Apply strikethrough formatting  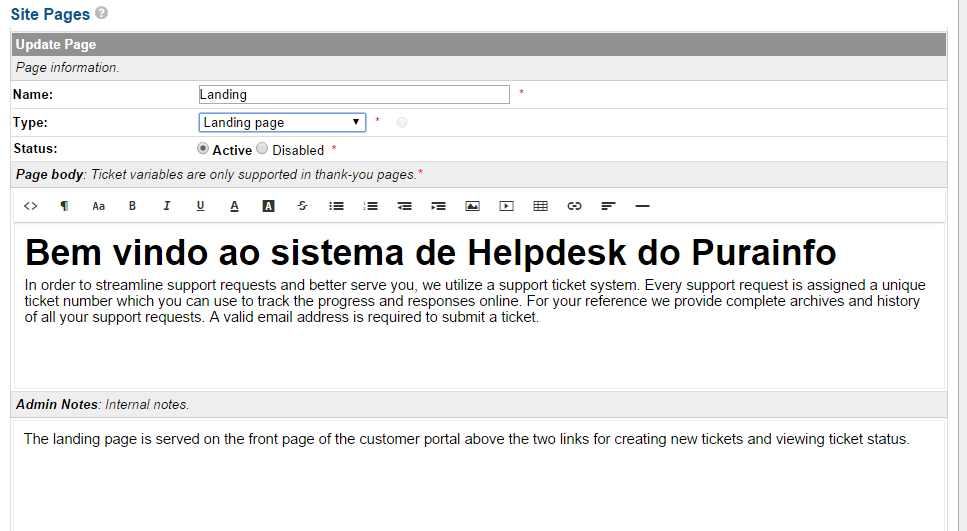(302, 206)
